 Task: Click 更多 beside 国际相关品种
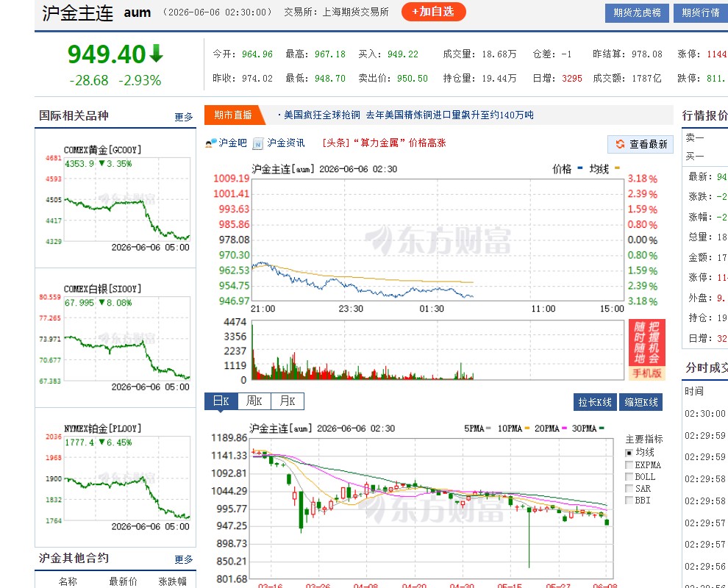click(183, 117)
